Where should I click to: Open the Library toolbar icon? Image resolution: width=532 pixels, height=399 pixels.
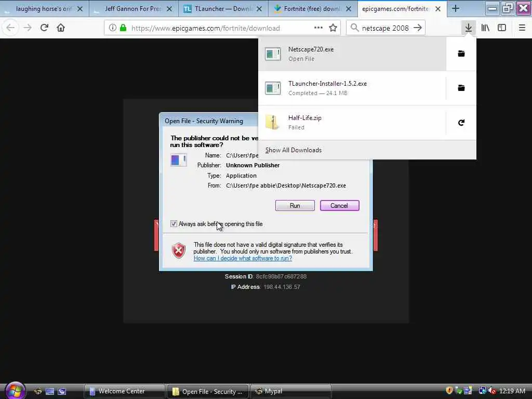point(485,28)
